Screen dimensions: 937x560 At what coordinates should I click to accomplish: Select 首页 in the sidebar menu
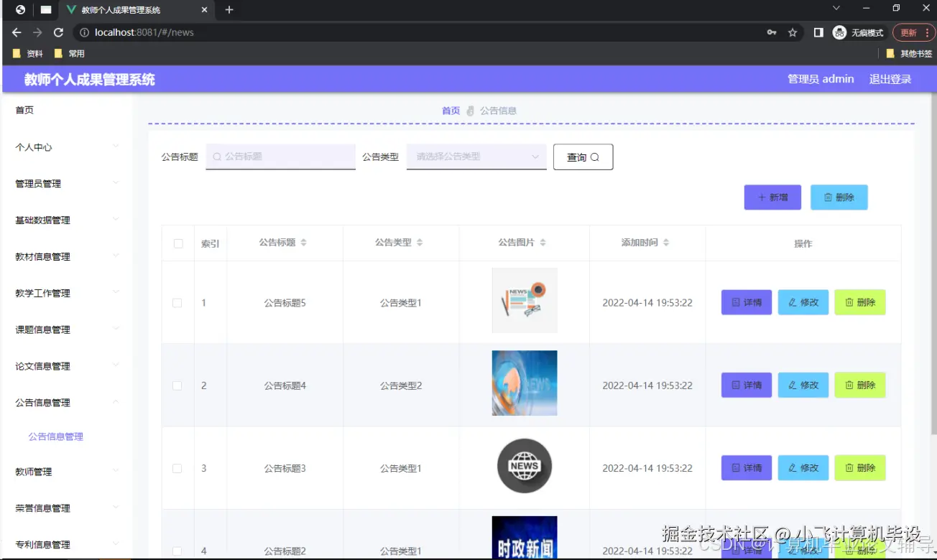(x=24, y=109)
